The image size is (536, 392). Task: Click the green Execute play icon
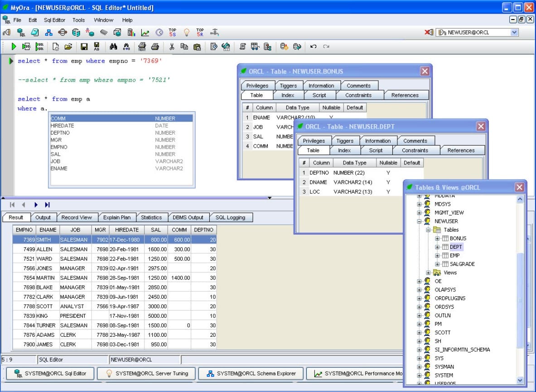pyautogui.click(x=14, y=47)
